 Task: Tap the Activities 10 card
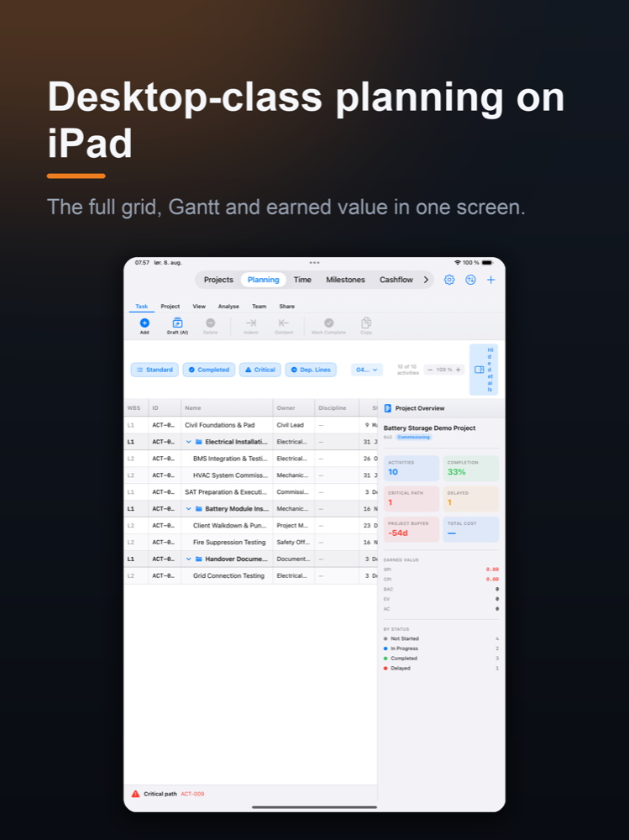(x=411, y=468)
